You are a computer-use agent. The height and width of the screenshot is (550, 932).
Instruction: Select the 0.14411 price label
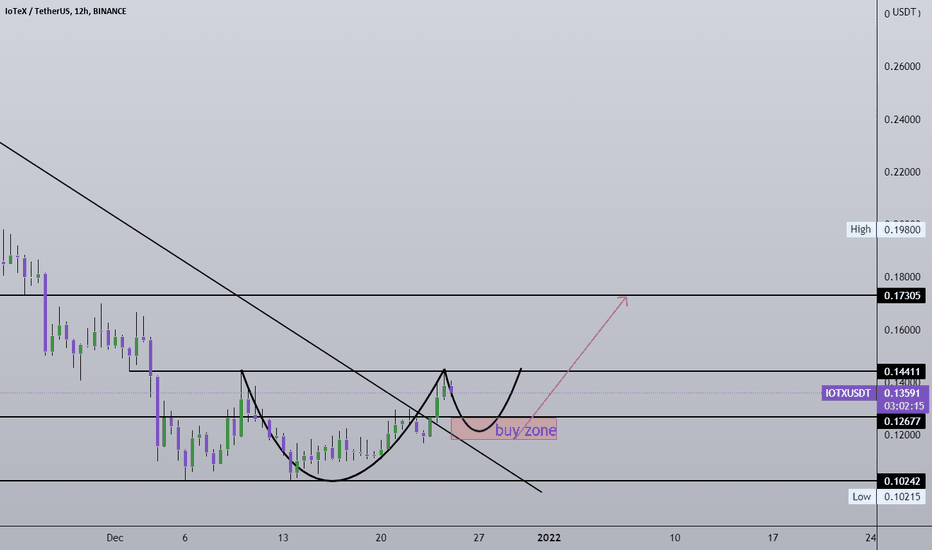point(901,372)
